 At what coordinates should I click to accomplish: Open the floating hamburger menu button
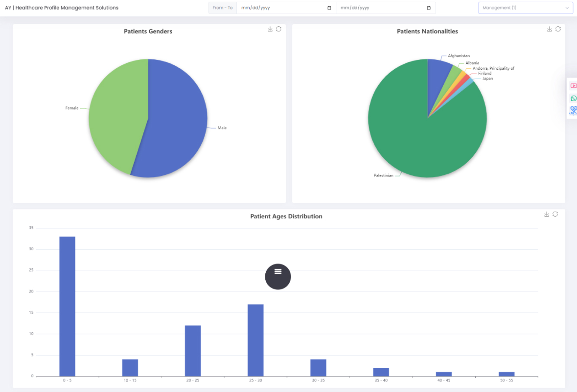[278, 276]
